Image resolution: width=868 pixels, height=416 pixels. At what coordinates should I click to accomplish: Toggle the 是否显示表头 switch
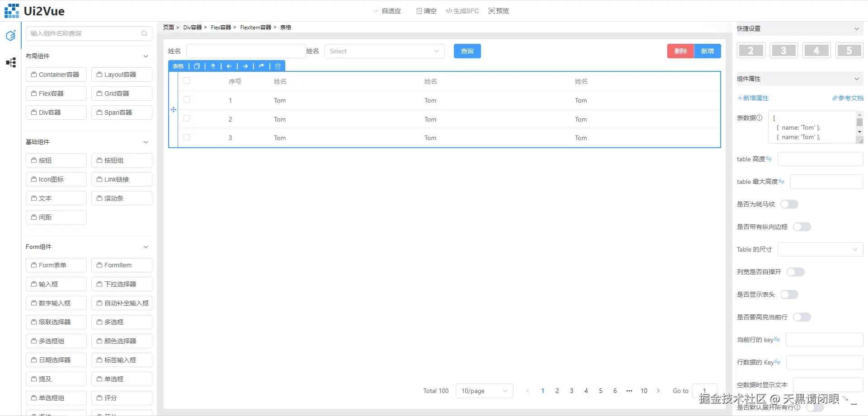tap(789, 294)
